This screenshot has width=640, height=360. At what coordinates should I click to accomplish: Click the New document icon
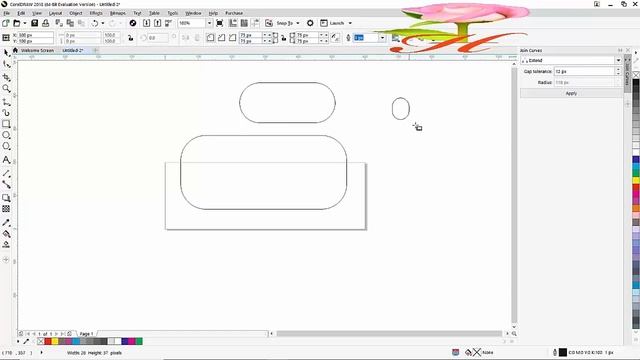(6, 23)
